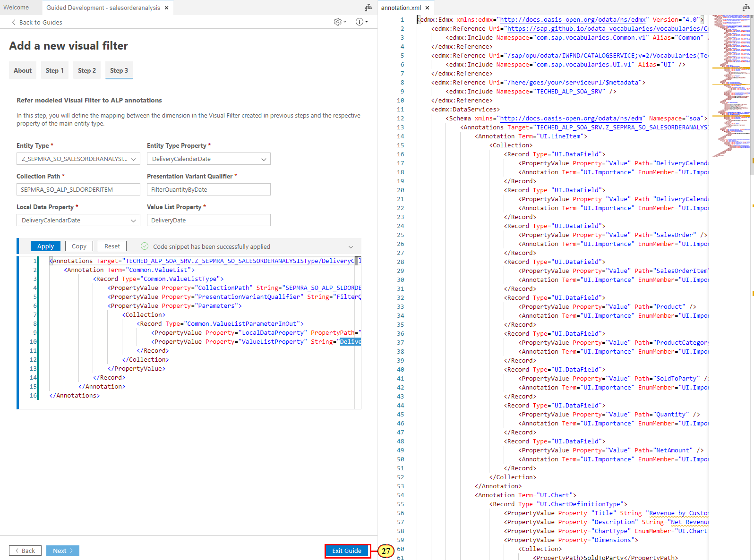Click the 'Common.ValueList' annotation line in snippet
754x560 pixels.
click(x=129, y=270)
